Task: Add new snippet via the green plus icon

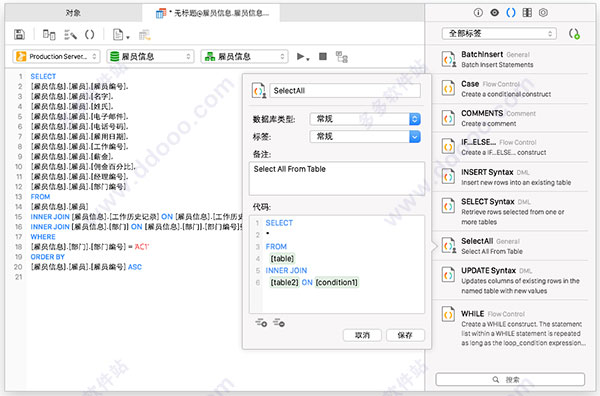Action: pyautogui.click(x=574, y=34)
